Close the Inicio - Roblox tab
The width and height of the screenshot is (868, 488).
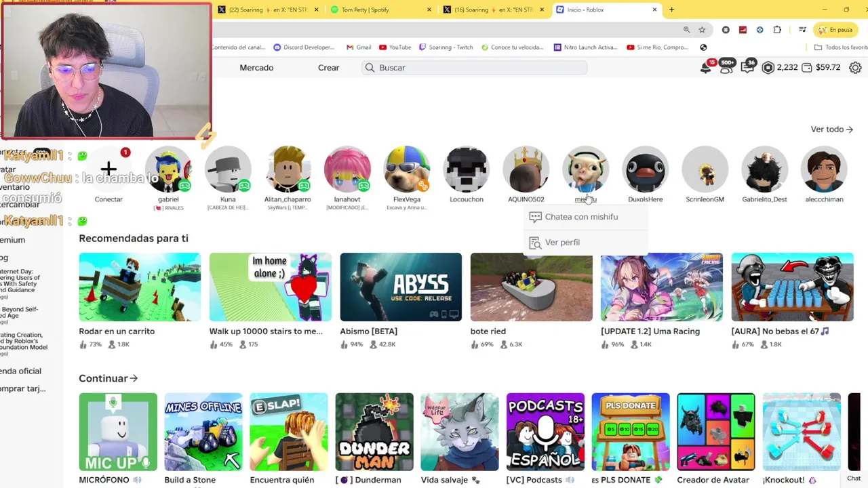(654, 9)
